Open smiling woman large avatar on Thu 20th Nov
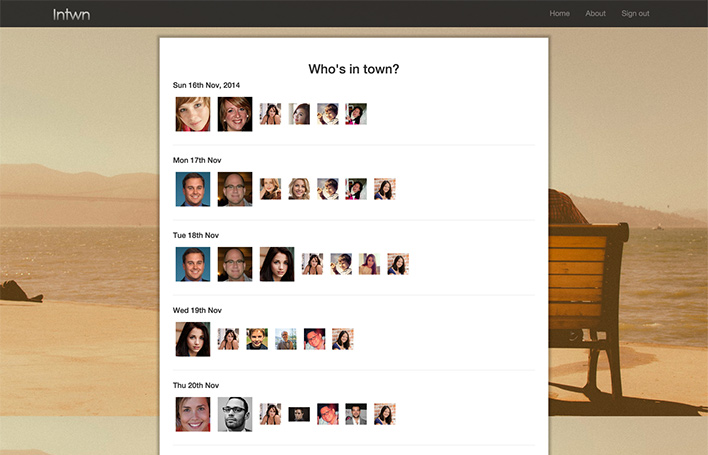Screen dimensions: 708x455 [193, 414]
